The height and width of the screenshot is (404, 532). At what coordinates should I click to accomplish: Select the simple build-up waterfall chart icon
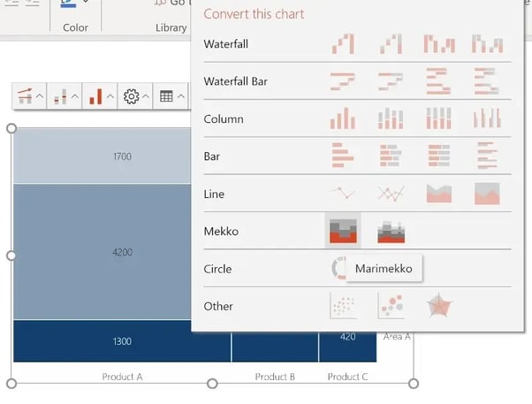click(x=343, y=44)
